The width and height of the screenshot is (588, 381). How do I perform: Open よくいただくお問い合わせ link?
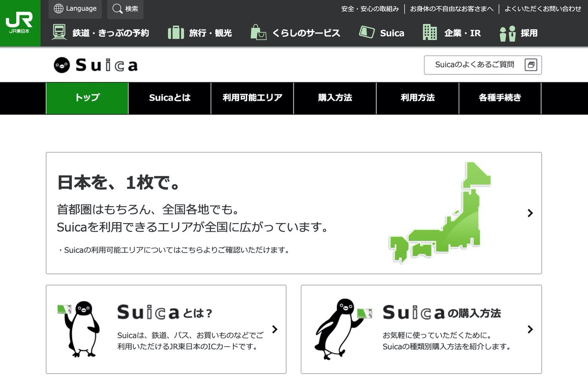pyautogui.click(x=543, y=9)
